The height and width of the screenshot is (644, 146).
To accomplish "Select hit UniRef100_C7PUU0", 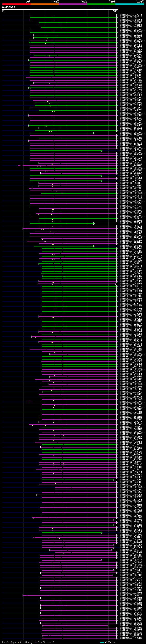I will (x=131, y=480).
